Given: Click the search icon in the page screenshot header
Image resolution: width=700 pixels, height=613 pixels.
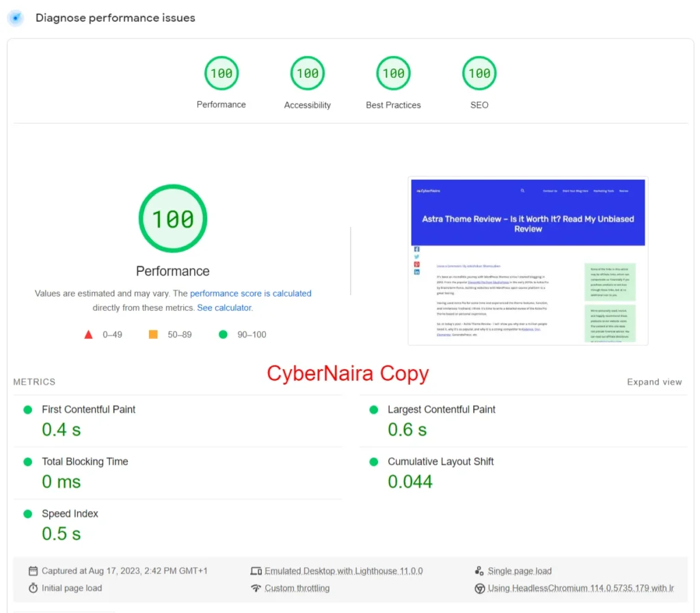Looking at the screenshot, I should (523, 191).
